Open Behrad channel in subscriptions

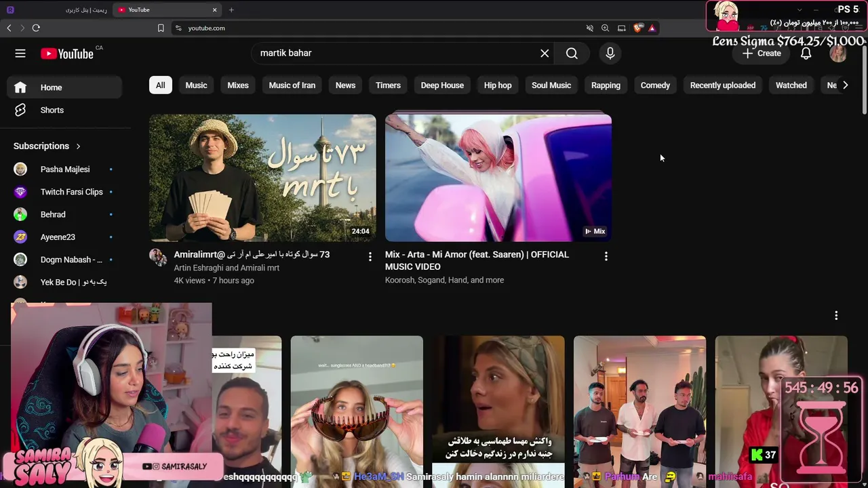click(65, 214)
